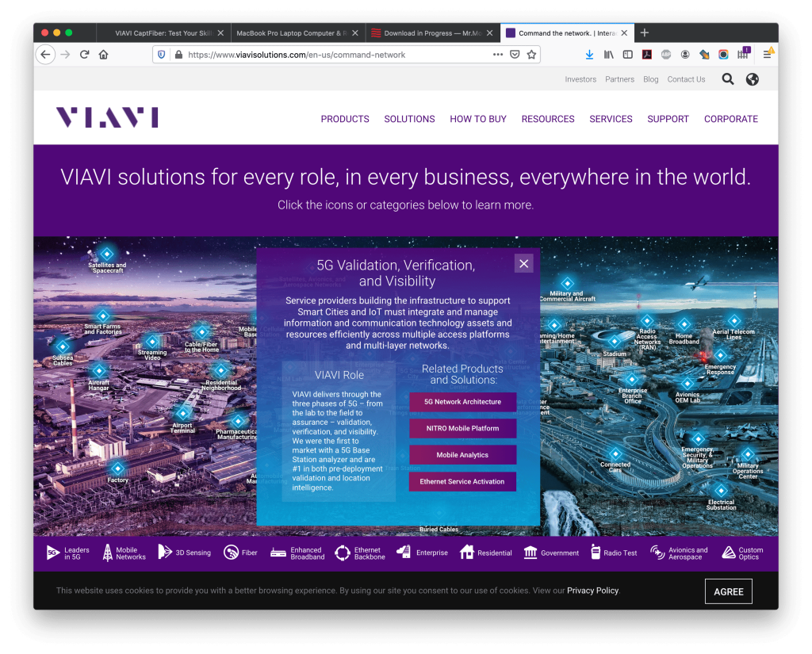Open the PRODUCTS menu
812x654 pixels.
tap(345, 119)
